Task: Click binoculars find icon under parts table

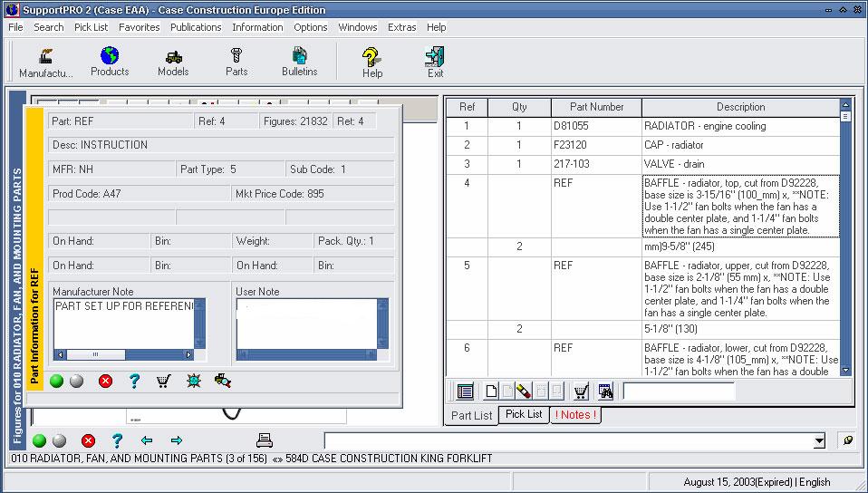Action: [605, 391]
